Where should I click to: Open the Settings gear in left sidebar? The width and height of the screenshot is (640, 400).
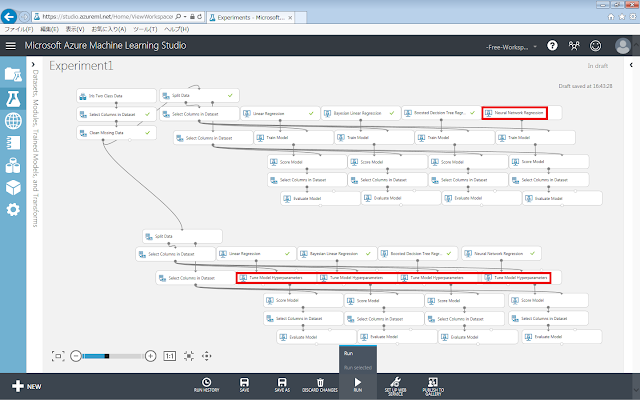tap(13, 210)
